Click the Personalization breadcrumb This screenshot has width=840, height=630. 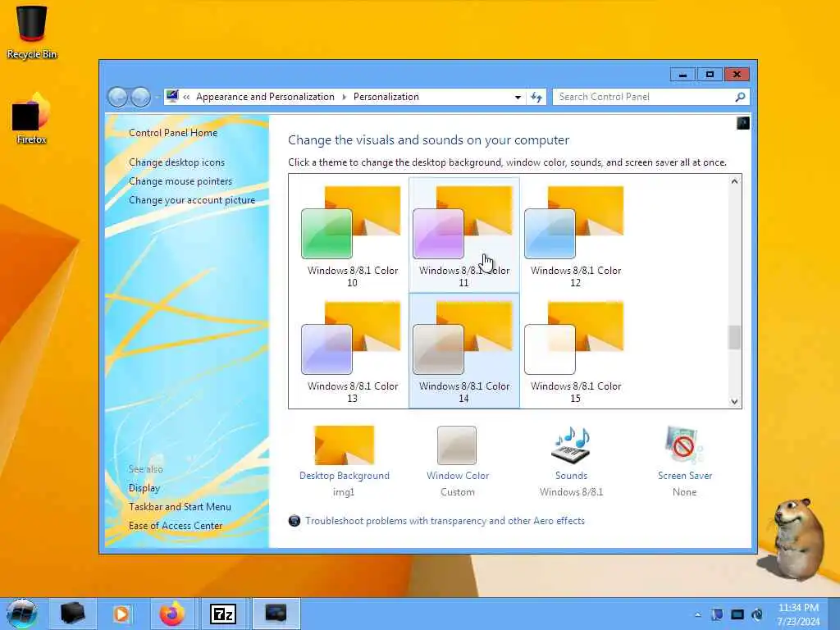[386, 97]
